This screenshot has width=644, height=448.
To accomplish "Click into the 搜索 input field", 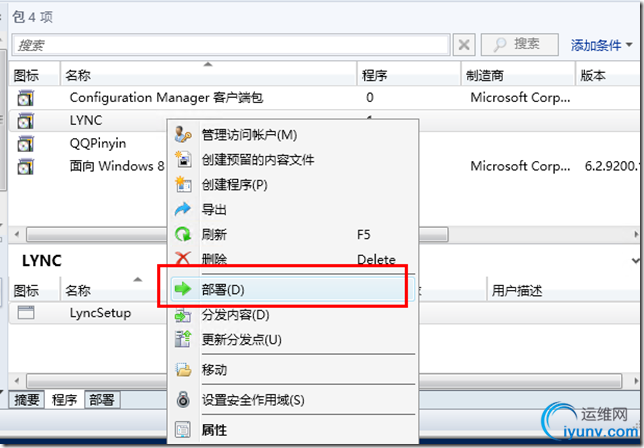I will click(x=231, y=44).
